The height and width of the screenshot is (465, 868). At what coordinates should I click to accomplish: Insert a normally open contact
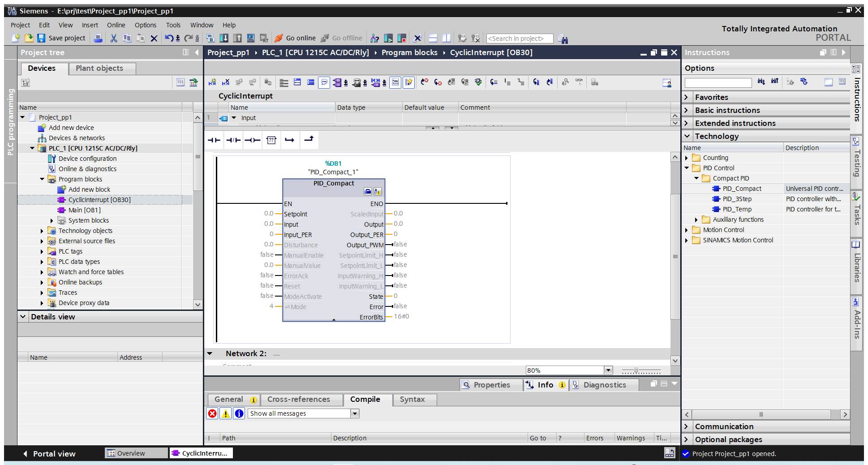coord(214,140)
